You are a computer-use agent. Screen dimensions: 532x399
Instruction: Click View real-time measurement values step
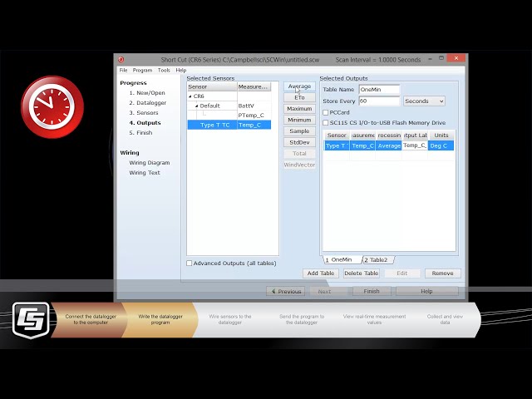click(374, 319)
